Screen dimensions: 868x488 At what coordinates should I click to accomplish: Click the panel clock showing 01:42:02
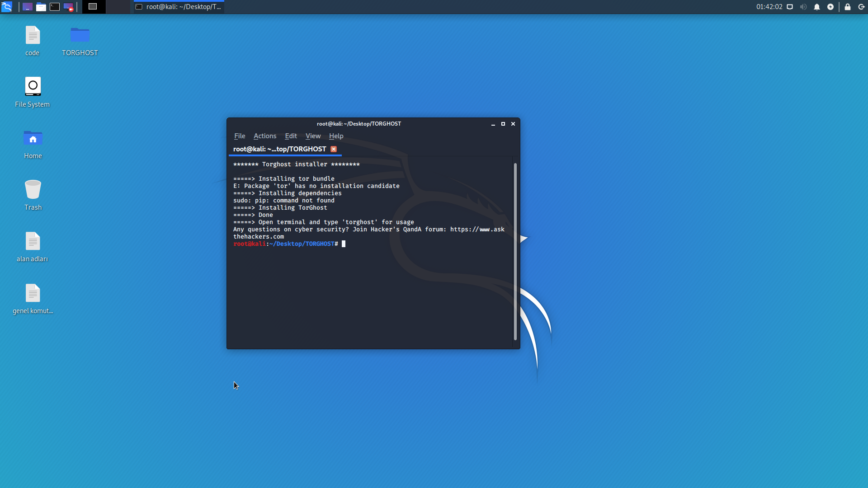pos(769,7)
